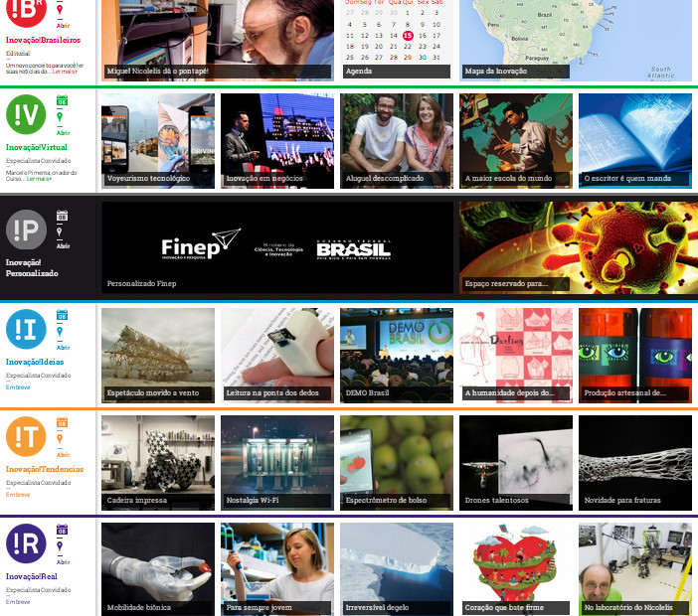Screen dimensions: 698x616
Task: Open the Irreversível degelo article
Action: [x=397, y=569]
